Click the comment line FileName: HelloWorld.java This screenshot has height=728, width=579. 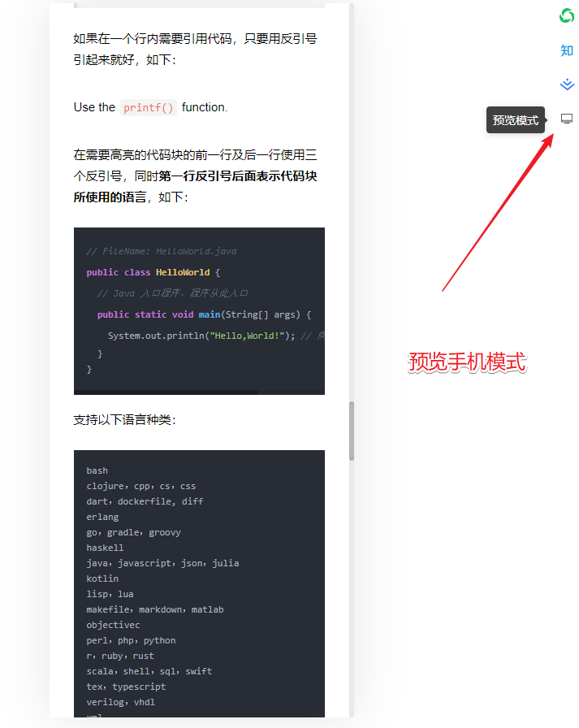(162, 251)
